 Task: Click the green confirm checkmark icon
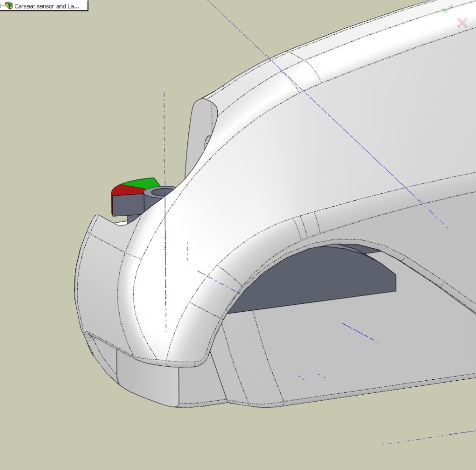point(447,9)
